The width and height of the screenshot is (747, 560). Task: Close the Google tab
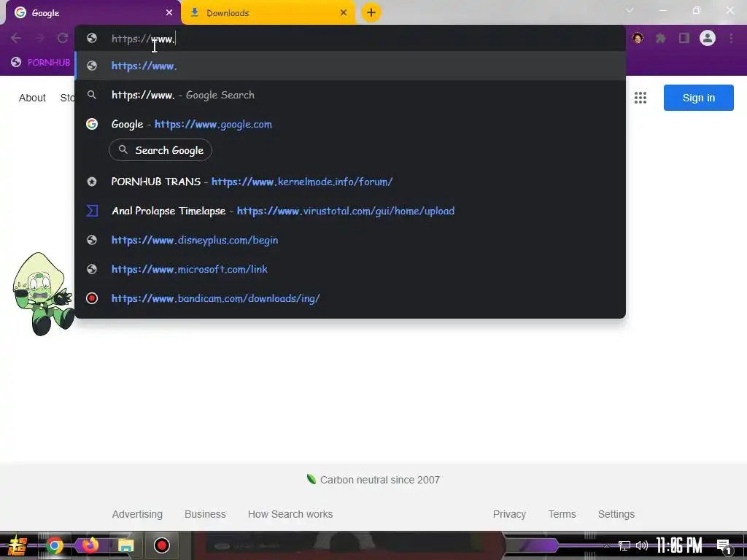[169, 12]
